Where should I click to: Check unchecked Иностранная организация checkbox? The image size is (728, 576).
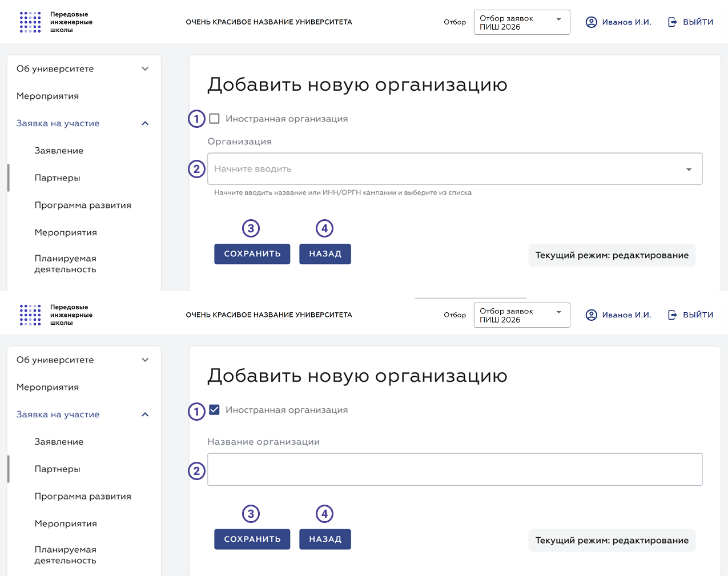pos(214,119)
